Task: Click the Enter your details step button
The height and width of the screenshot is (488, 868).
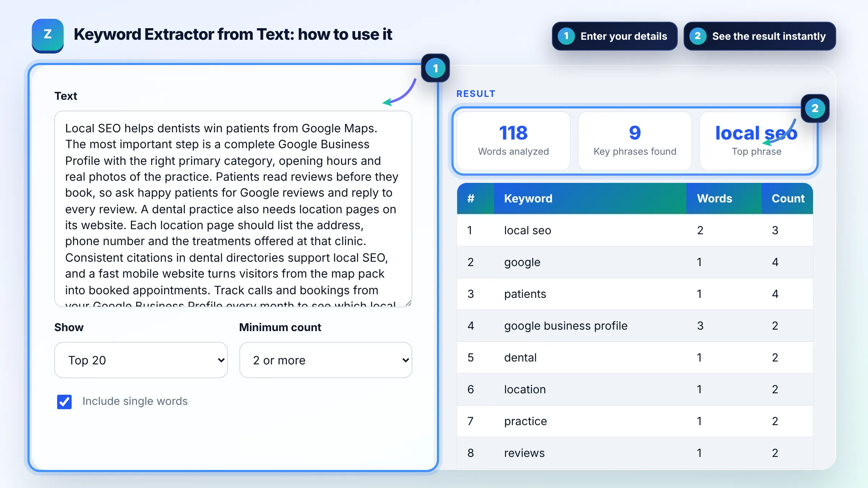Action: [614, 36]
